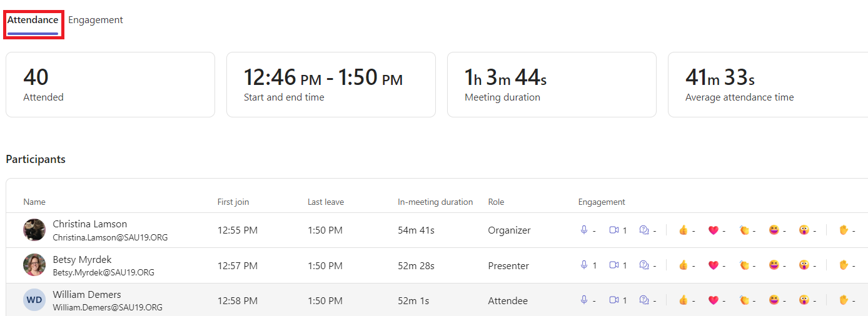Image resolution: width=868 pixels, height=316 pixels.
Task: Click thumbs up icon in Christina's row
Action: point(684,230)
